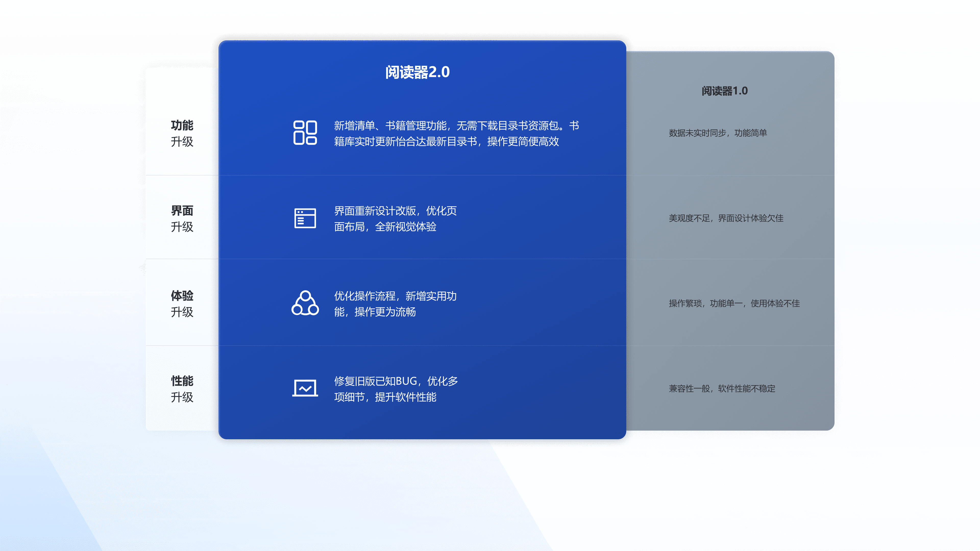Click 兼容性一般，软件性能不稳定 text
This screenshot has height=551, width=980.
coord(722,389)
